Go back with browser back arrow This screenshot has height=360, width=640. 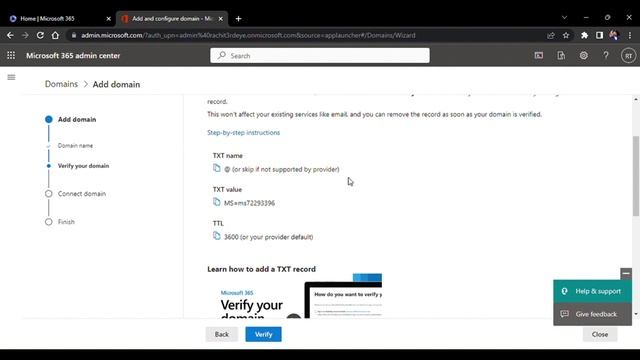10,36
